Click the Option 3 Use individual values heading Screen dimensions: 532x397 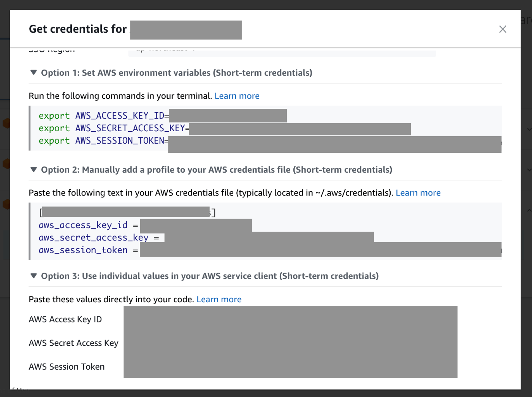click(210, 276)
